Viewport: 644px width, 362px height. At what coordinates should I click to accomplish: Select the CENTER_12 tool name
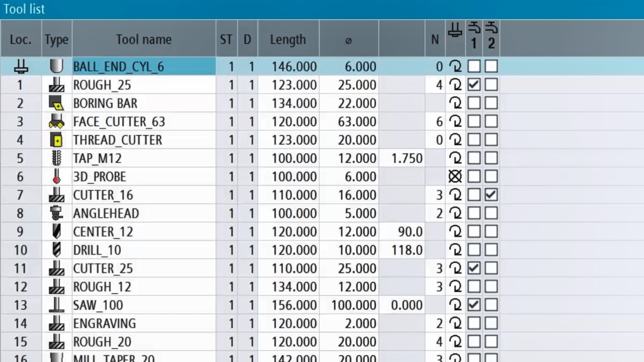tap(103, 232)
